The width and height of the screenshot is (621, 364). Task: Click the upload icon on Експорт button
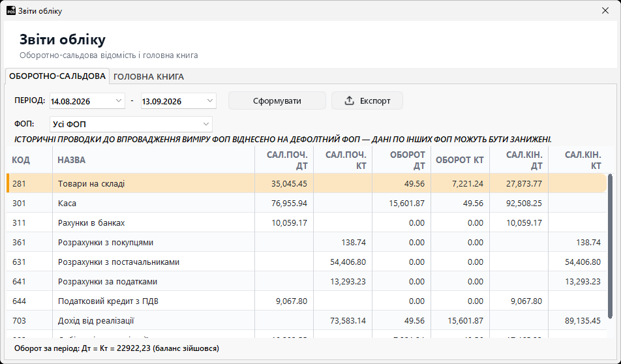tap(349, 101)
